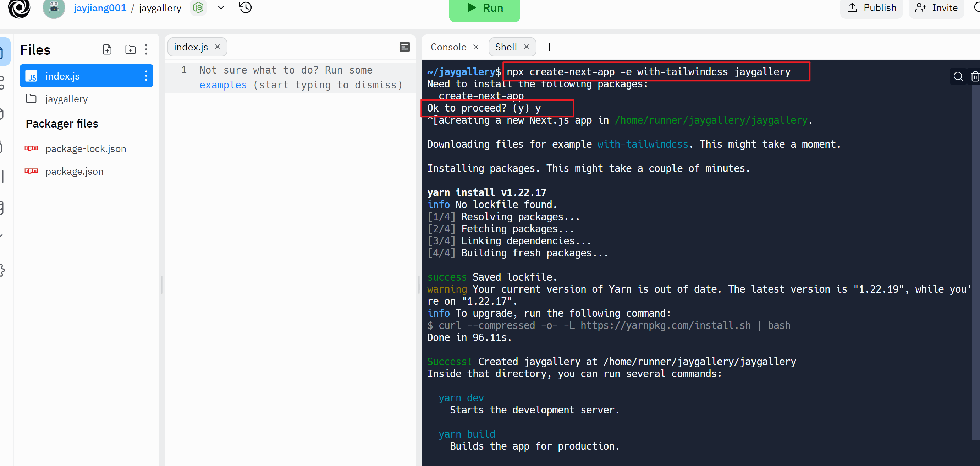
Task: Click the search icon in the Shell
Action: pyautogui.click(x=958, y=77)
